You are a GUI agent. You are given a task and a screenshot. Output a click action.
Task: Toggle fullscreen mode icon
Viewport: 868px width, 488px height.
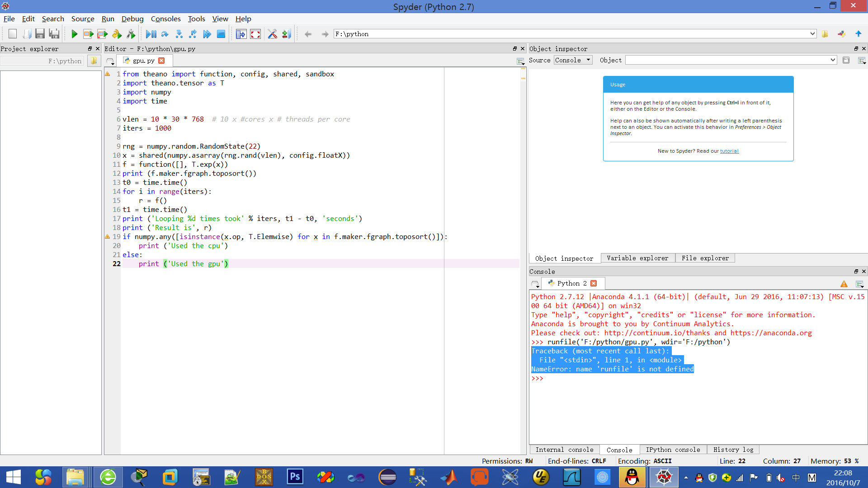255,34
